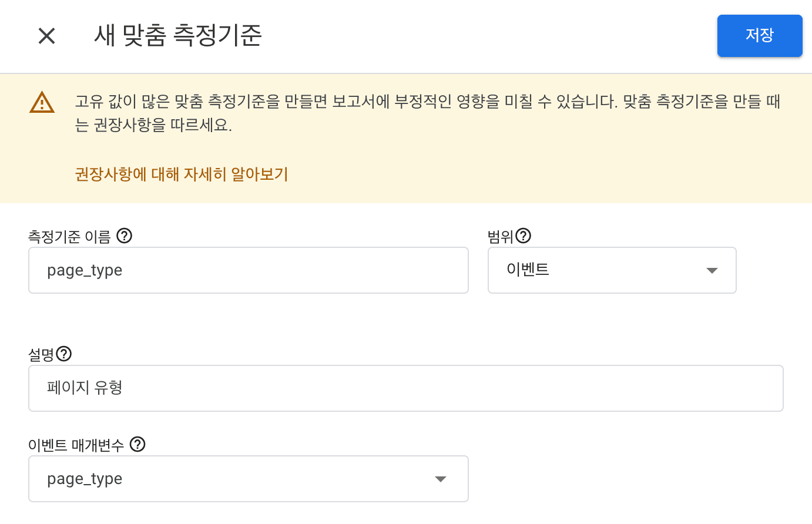812x524 pixels.
Task: Select the help circle next to scope label
Action: click(x=524, y=236)
